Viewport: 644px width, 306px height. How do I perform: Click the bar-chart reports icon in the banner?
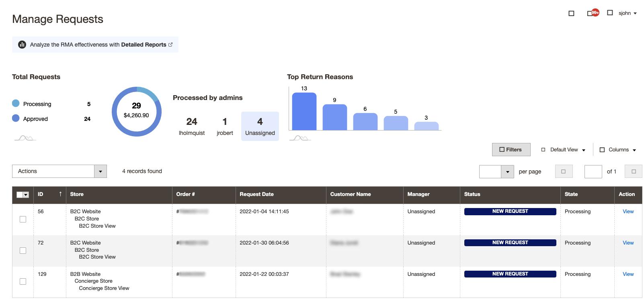pyautogui.click(x=22, y=45)
